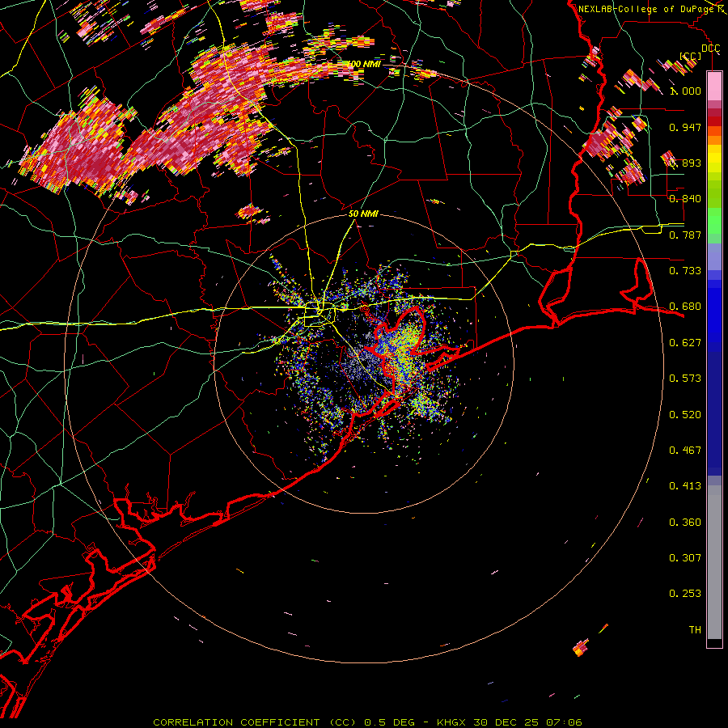Select the 0.627 scale value
The width and height of the screenshot is (728, 728).
click(685, 343)
